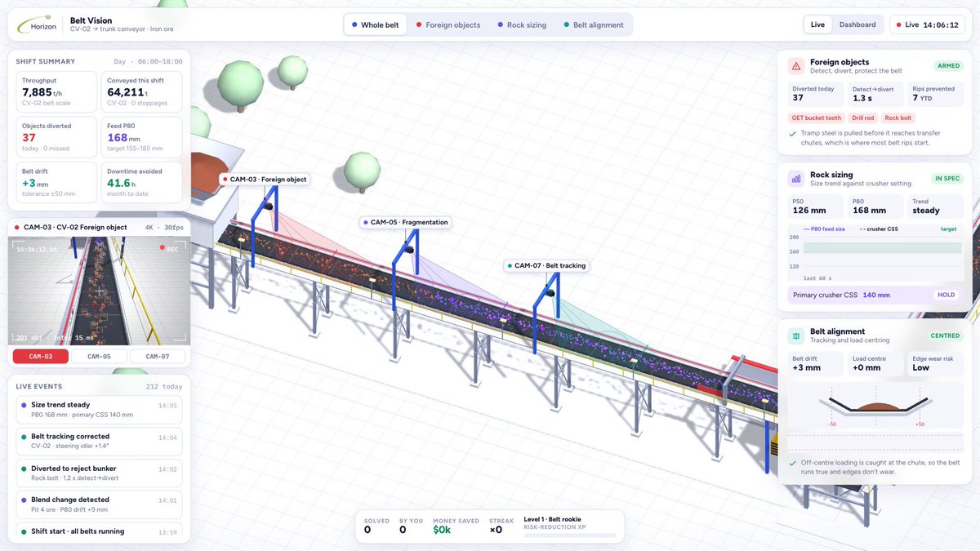Click the CENTRED status badge

945,335
